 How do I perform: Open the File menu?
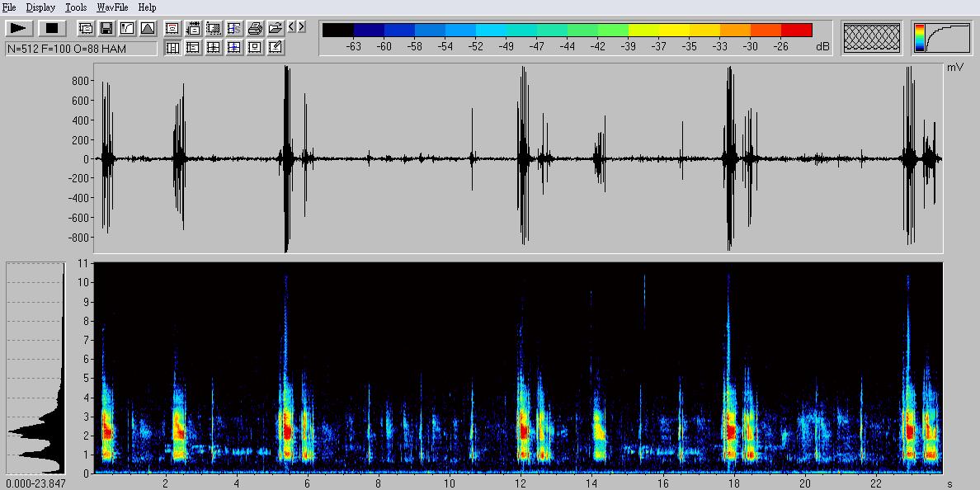9,7
